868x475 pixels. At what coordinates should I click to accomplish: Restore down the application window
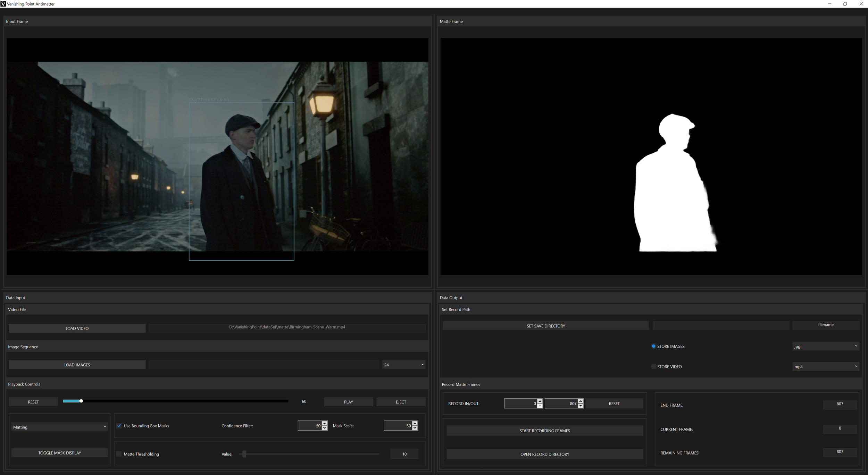pos(845,4)
